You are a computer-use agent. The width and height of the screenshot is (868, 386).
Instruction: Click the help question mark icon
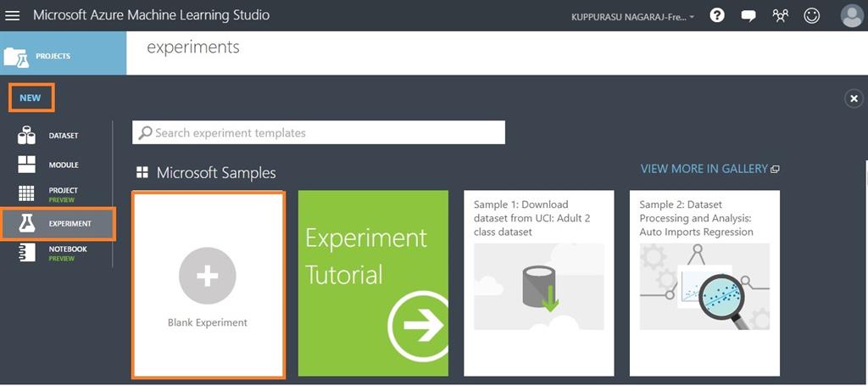(717, 15)
